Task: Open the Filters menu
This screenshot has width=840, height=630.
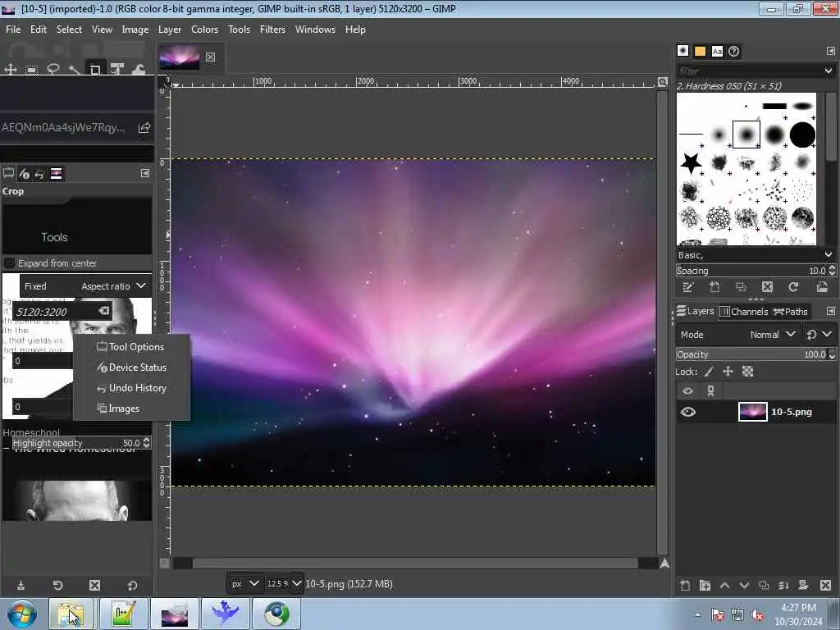Action: (272, 30)
